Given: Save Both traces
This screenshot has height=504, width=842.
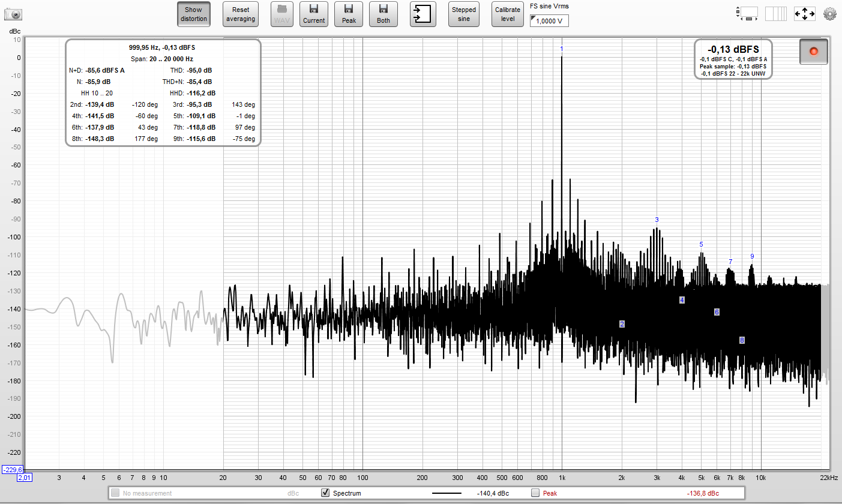Looking at the screenshot, I should point(383,14).
